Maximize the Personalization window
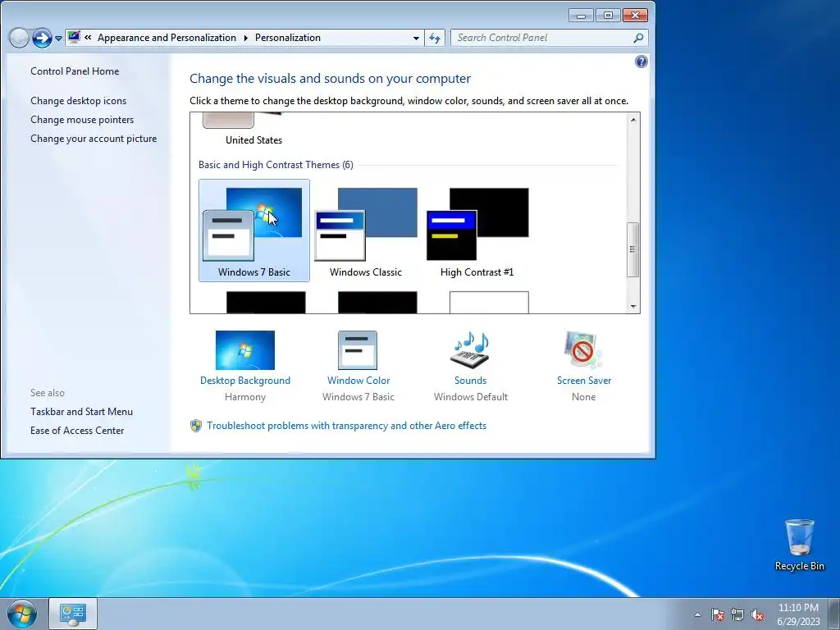 (x=608, y=16)
